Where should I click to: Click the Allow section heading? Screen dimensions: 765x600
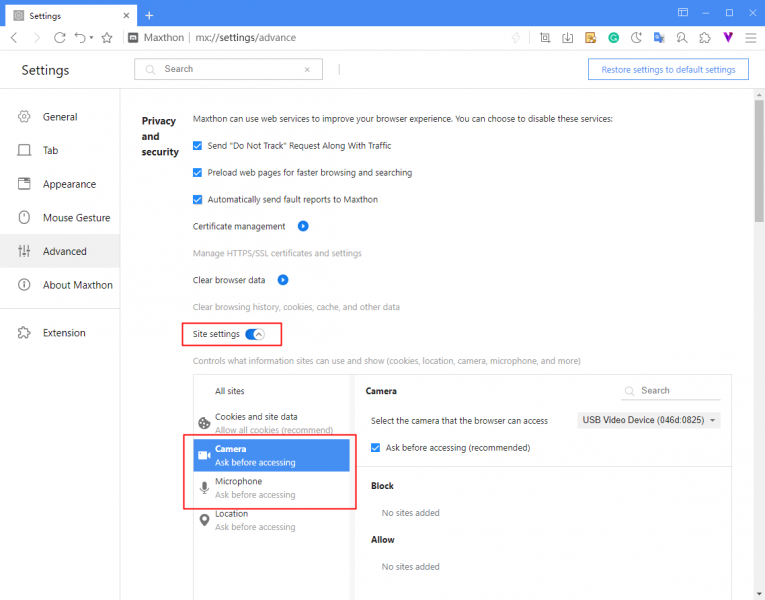tap(382, 540)
